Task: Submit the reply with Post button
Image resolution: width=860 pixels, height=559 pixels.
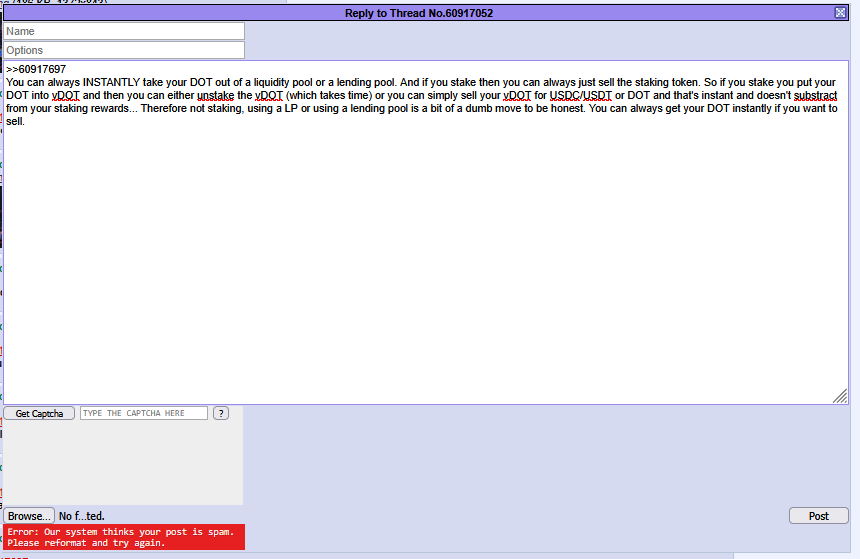Action: [818, 516]
